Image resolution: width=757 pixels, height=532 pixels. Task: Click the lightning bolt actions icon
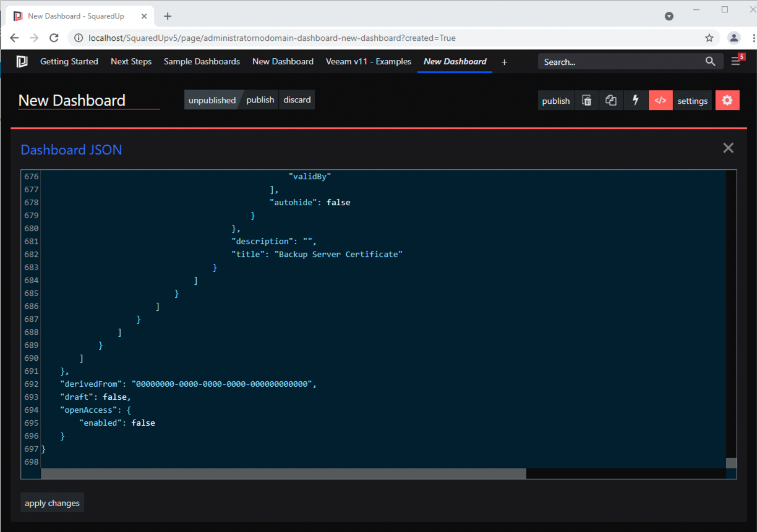(x=636, y=101)
